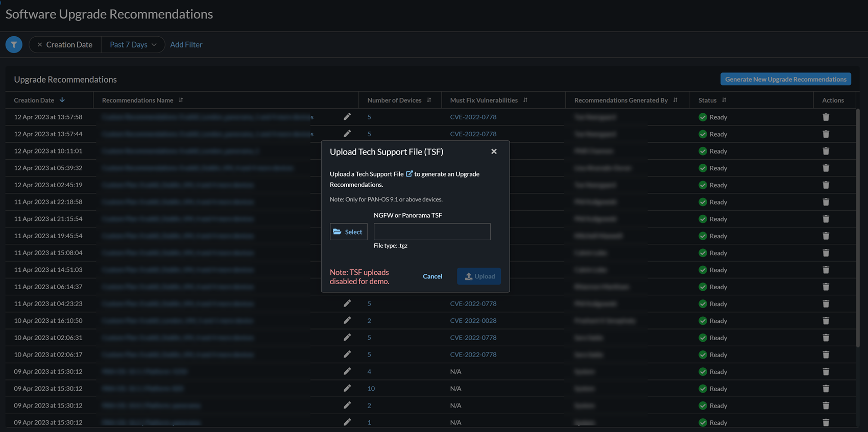
Task: Click the NGFW or Panorama TSF input field
Action: [x=432, y=232]
